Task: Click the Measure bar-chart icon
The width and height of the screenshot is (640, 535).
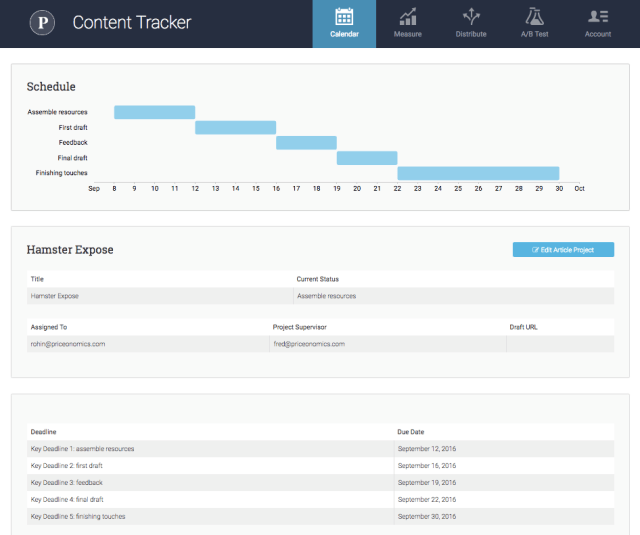Action: coord(408,17)
